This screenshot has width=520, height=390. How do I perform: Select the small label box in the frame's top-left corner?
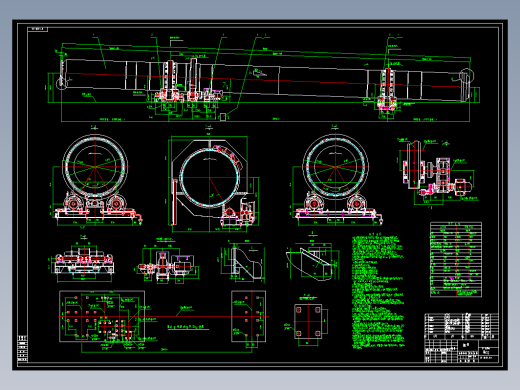point(37,29)
